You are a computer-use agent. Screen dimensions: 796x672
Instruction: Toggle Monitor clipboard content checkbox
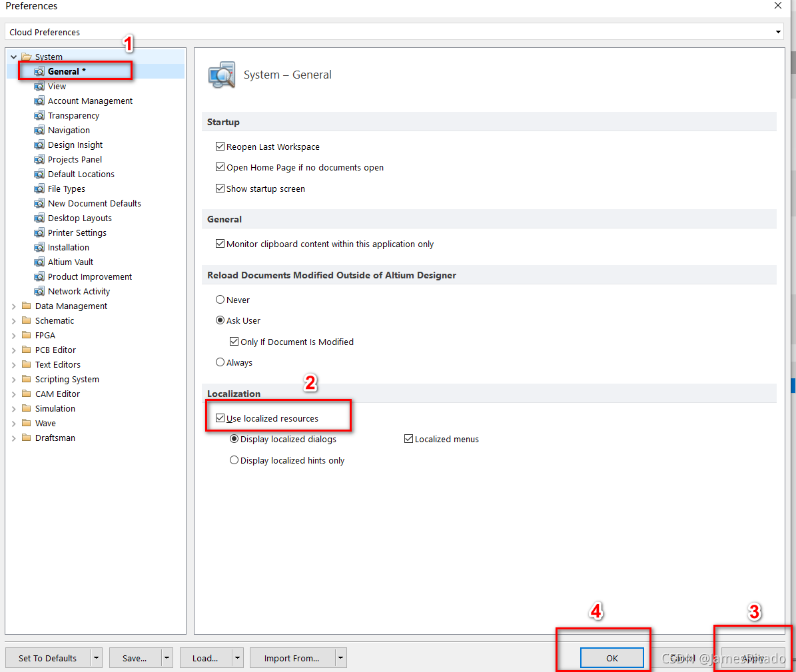[220, 244]
